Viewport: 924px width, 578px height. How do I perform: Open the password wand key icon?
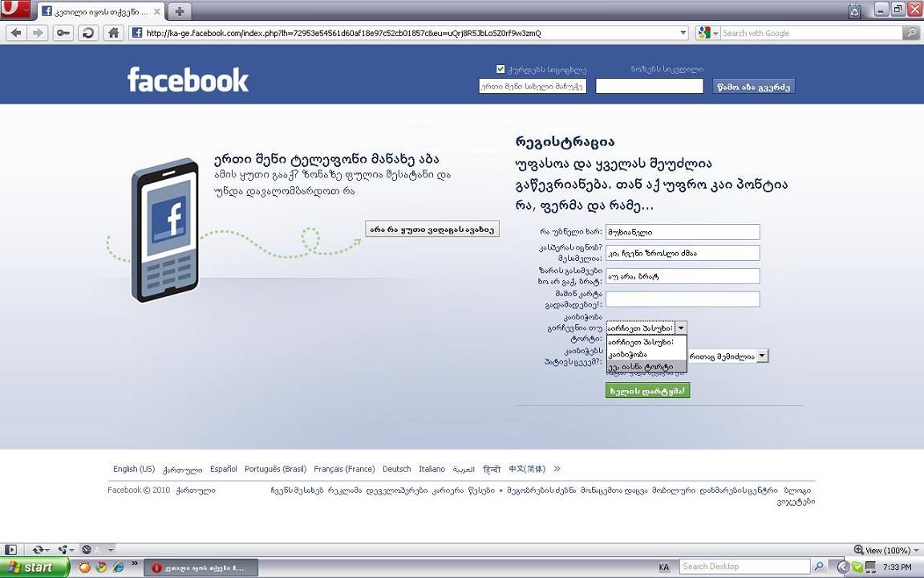[x=63, y=33]
